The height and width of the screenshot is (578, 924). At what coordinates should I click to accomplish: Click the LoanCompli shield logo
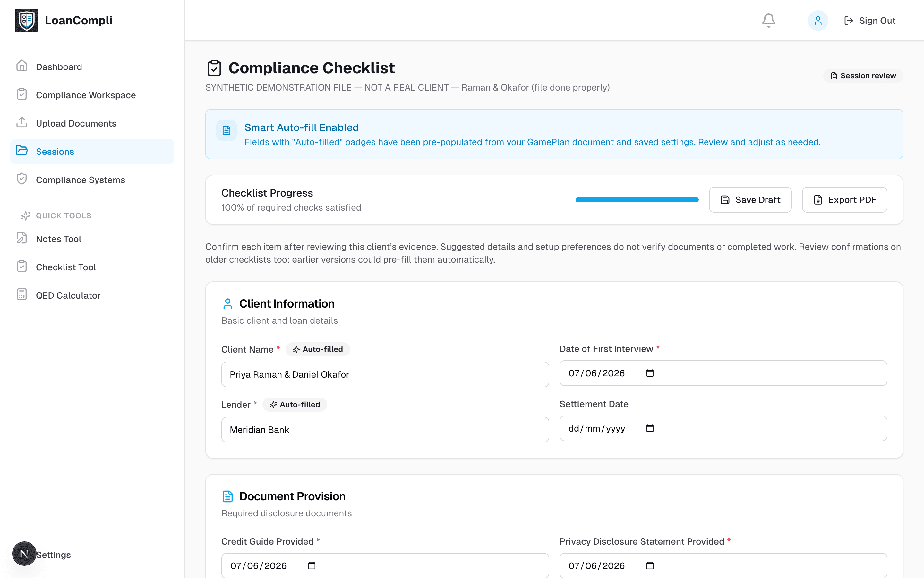tap(27, 21)
